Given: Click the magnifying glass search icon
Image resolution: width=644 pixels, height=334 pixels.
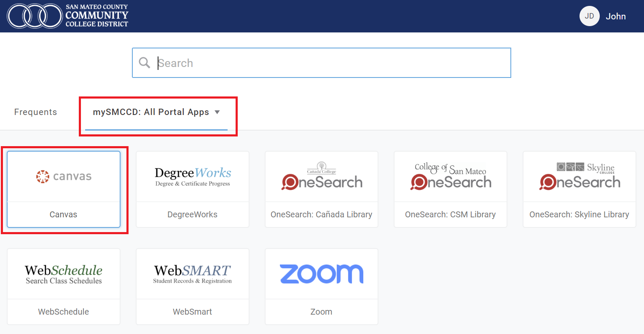Looking at the screenshot, I should (x=145, y=63).
